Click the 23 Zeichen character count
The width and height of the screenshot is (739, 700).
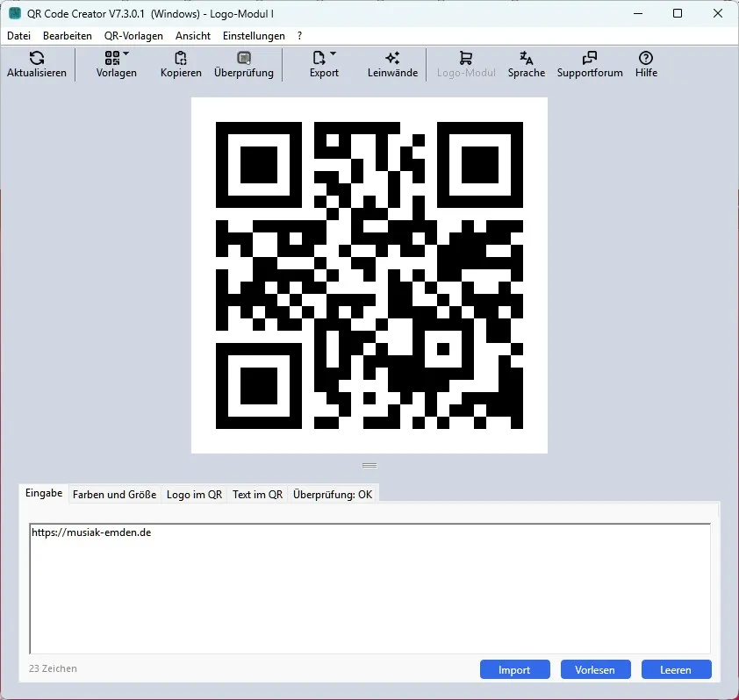(53, 668)
